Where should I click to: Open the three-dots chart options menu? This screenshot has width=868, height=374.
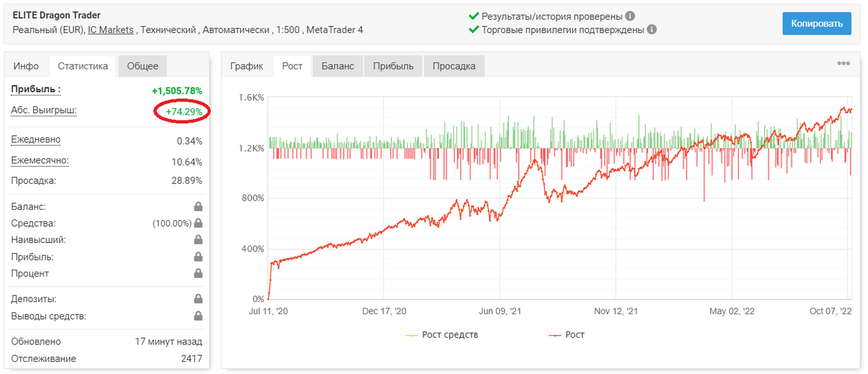coord(843,63)
